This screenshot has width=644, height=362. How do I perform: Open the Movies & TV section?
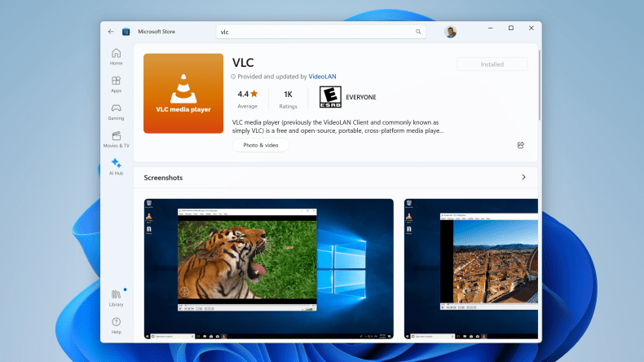[117, 139]
